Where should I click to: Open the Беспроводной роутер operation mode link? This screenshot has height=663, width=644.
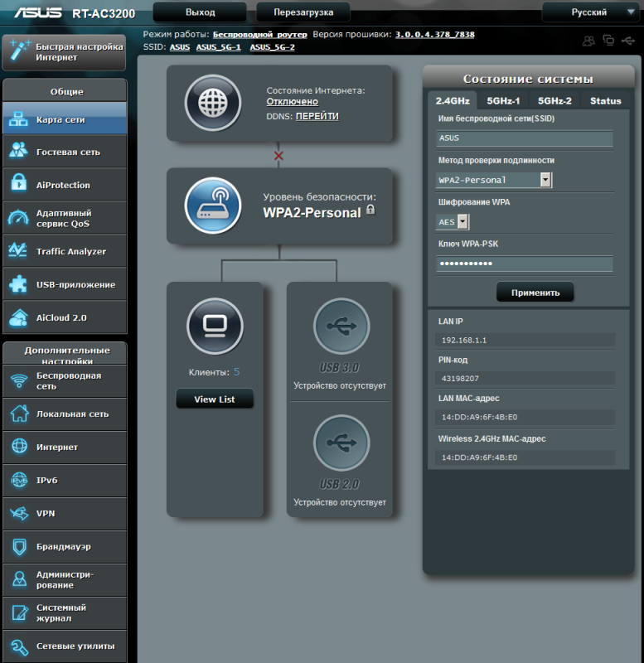[259, 35]
